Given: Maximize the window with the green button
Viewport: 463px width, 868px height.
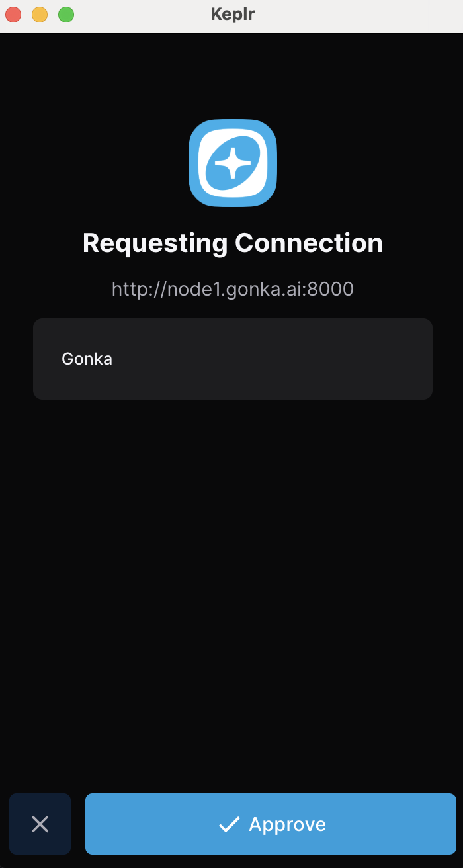Looking at the screenshot, I should [x=66, y=14].
